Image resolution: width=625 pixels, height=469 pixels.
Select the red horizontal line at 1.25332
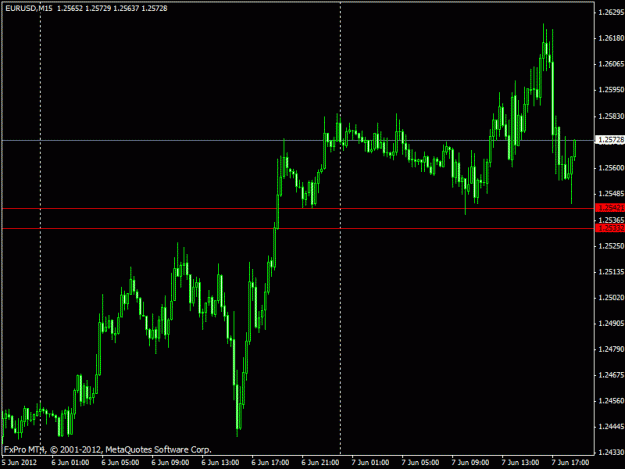[x=298, y=228]
